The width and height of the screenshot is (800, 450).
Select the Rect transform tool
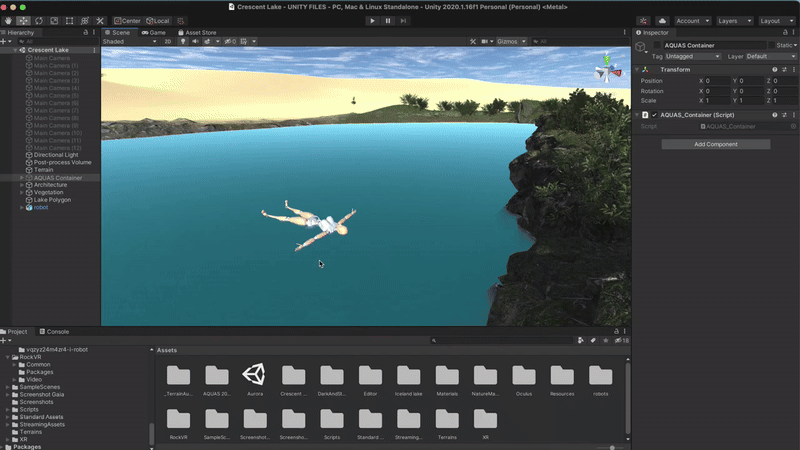click(69, 21)
